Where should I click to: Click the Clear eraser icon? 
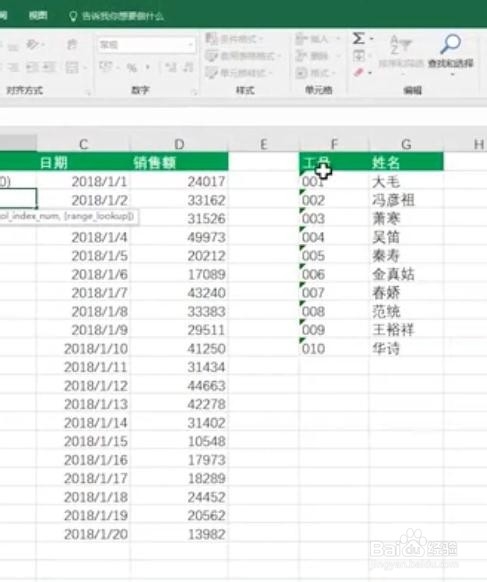click(x=359, y=72)
